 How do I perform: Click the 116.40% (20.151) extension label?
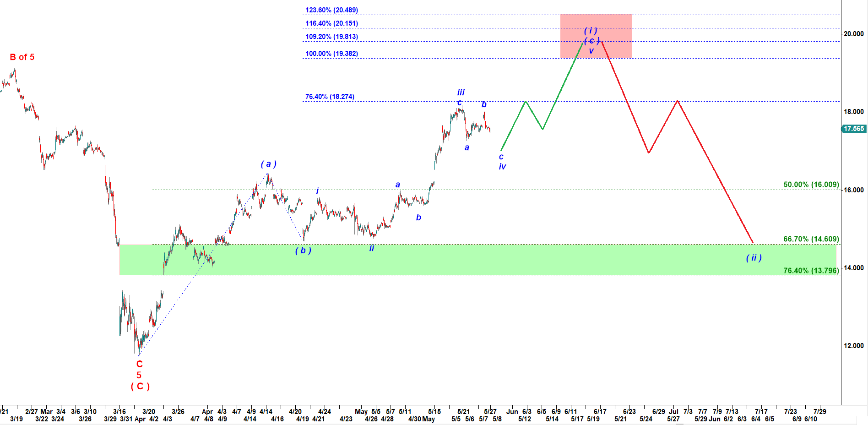pos(331,23)
